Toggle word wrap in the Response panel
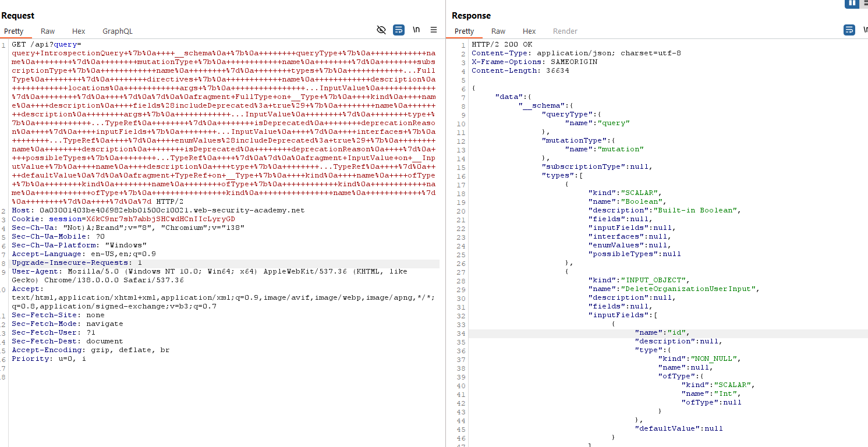The height and width of the screenshot is (447, 868). tap(849, 30)
